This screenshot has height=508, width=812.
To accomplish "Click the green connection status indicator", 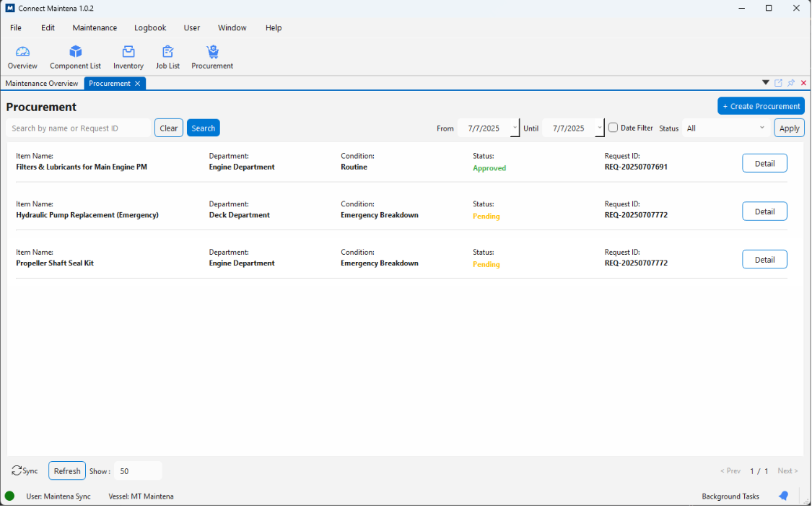I will 9,496.
